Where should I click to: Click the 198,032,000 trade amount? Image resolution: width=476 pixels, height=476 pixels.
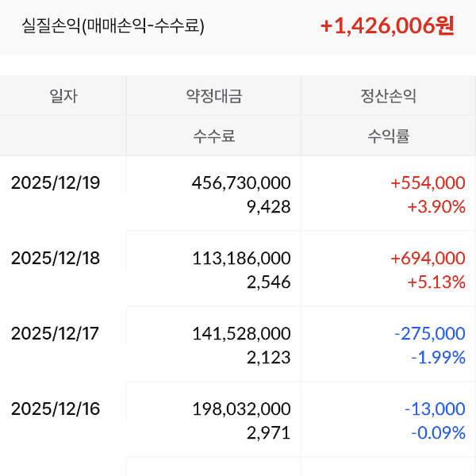coord(241,409)
